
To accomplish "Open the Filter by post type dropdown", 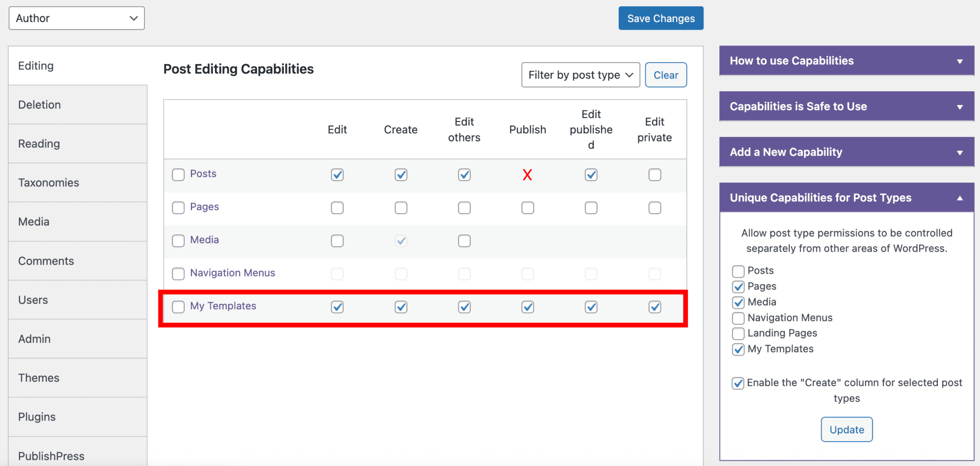I will coord(580,75).
